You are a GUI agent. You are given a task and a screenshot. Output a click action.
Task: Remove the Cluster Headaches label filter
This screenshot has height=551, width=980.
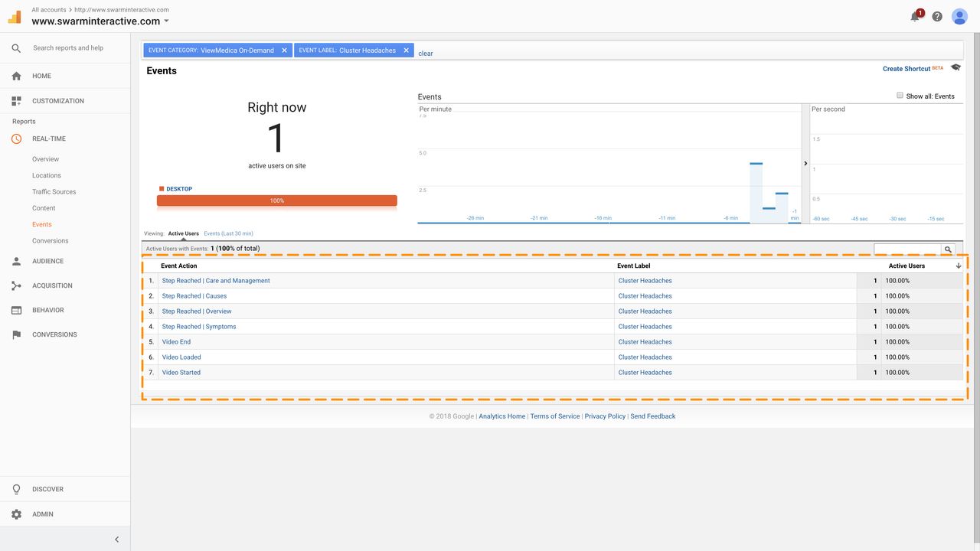[x=406, y=51]
